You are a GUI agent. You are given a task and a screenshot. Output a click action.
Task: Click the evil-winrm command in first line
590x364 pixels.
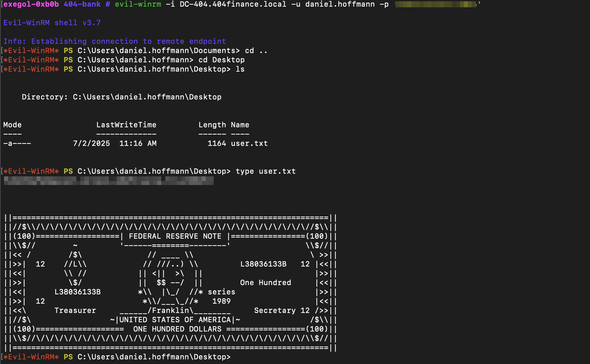click(x=138, y=4)
